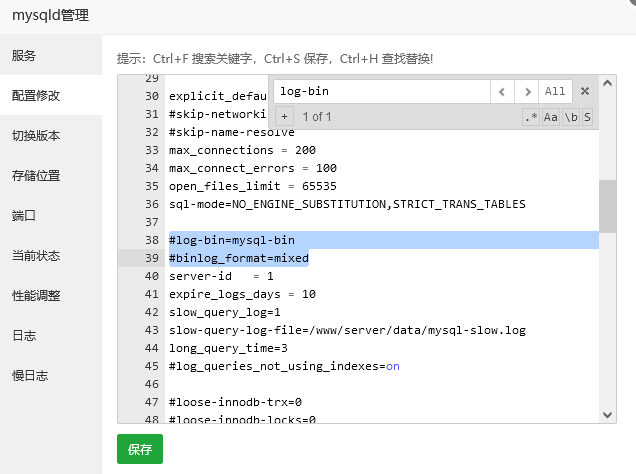Click the line '#binlog_format=mixed'
636x474 pixels.
239,258
